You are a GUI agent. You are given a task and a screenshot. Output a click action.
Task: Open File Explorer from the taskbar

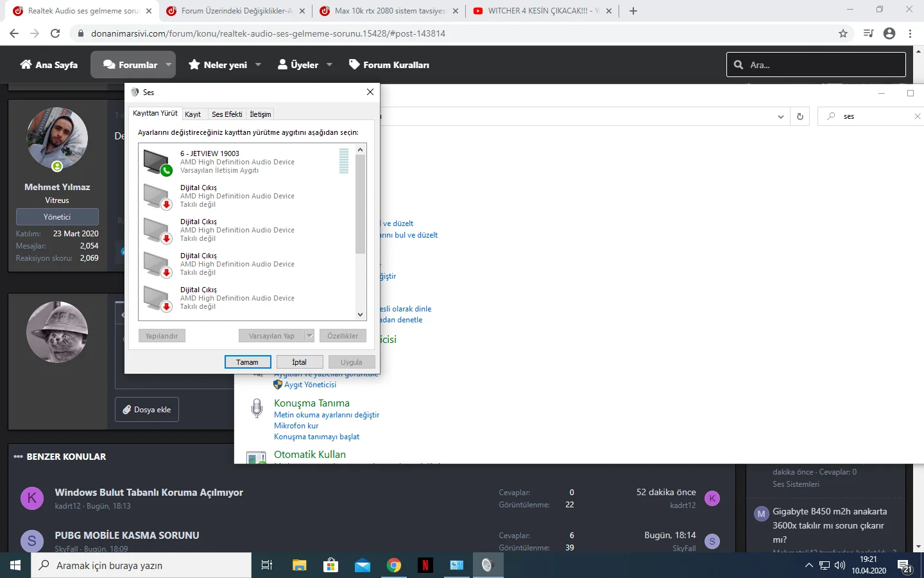300,565
